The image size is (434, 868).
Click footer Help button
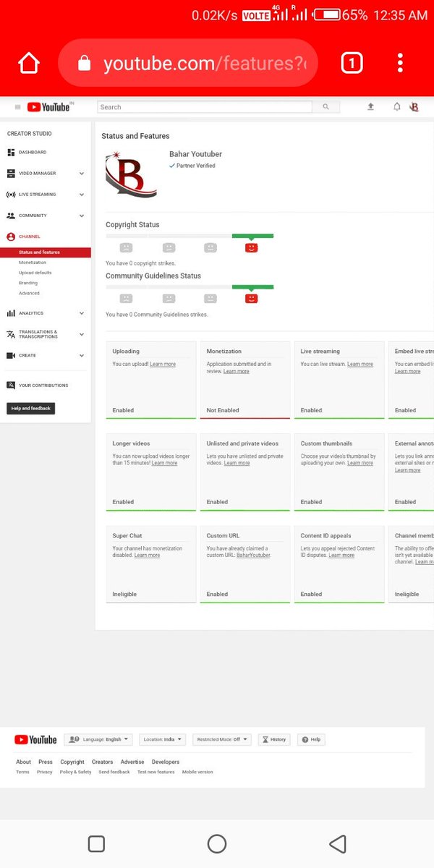click(311, 739)
